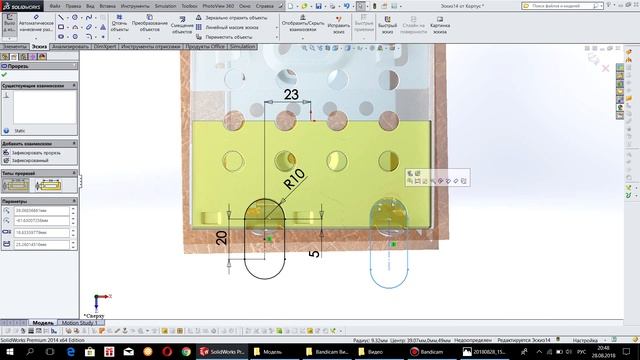Click the search files and models box
The height and width of the screenshot is (360, 640).
(562, 6)
